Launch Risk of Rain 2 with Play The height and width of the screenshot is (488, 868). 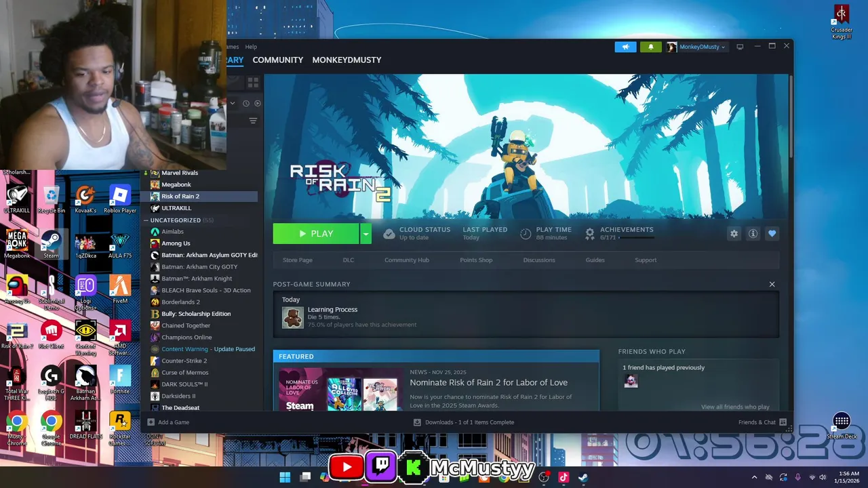tap(316, 234)
